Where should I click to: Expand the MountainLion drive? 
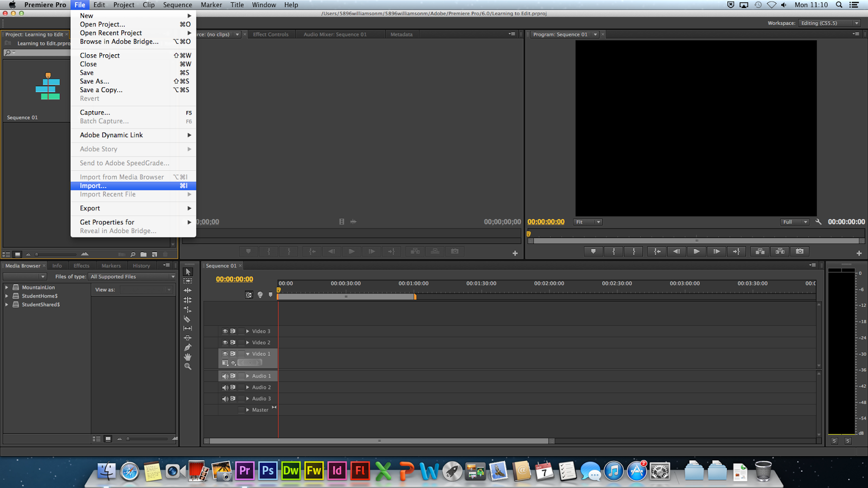pos(7,287)
